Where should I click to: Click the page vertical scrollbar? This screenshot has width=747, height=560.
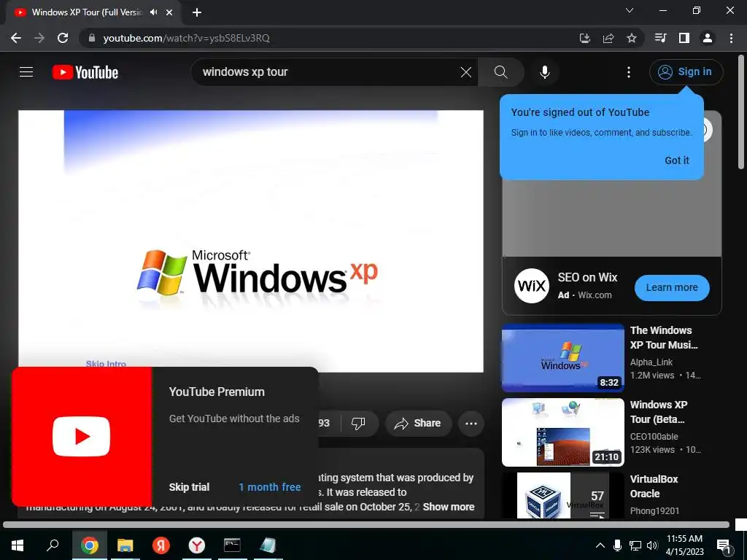click(x=741, y=113)
